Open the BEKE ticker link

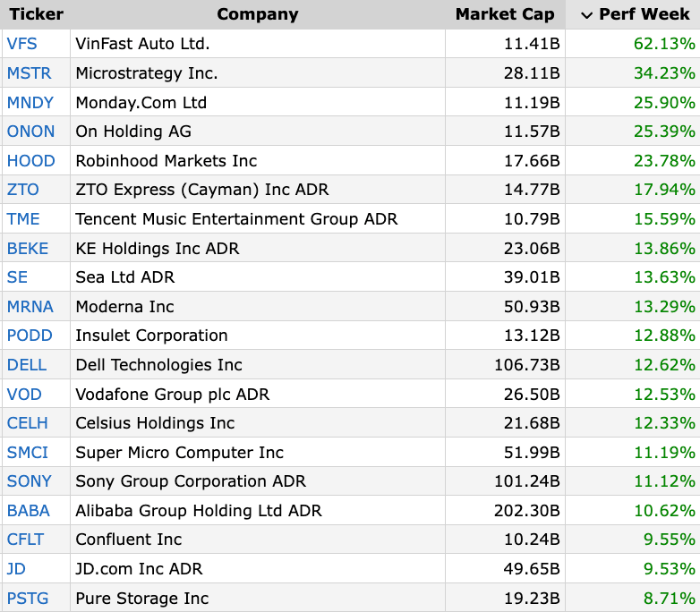pyautogui.click(x=27, y=248)
